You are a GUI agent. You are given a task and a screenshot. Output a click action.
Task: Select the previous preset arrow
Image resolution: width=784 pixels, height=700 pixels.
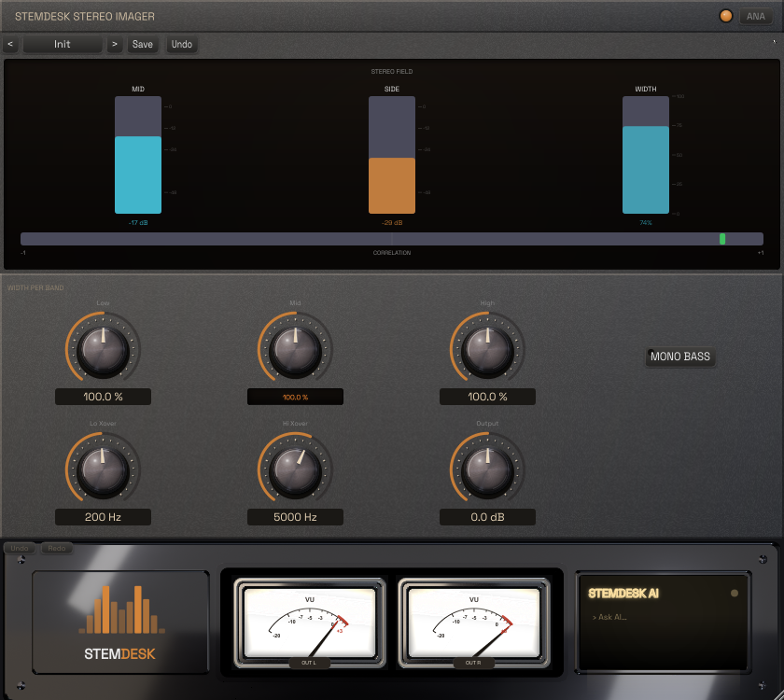pos(10,44)
